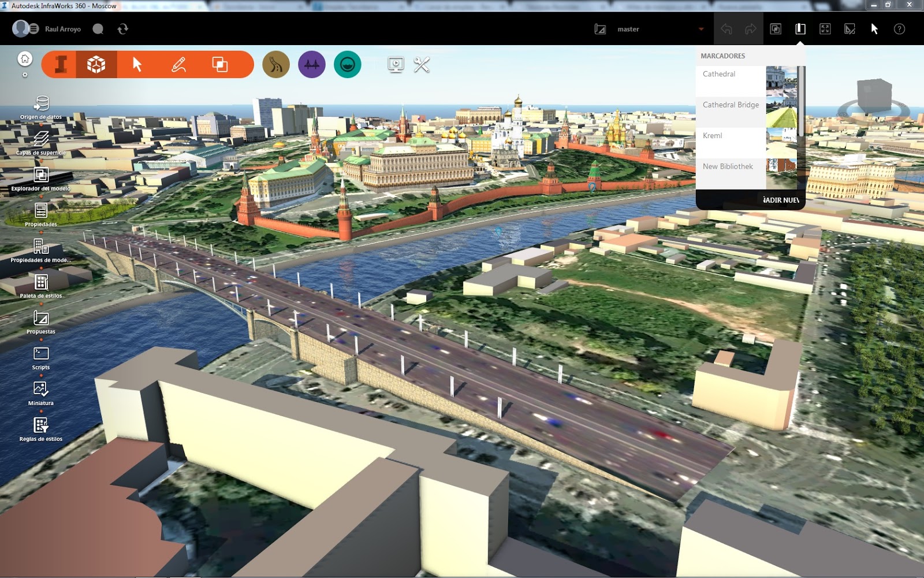Open the Paleta de estilos panel
Image resolution: width=924 pixels, height=578 pixels.
coord(40,282)
